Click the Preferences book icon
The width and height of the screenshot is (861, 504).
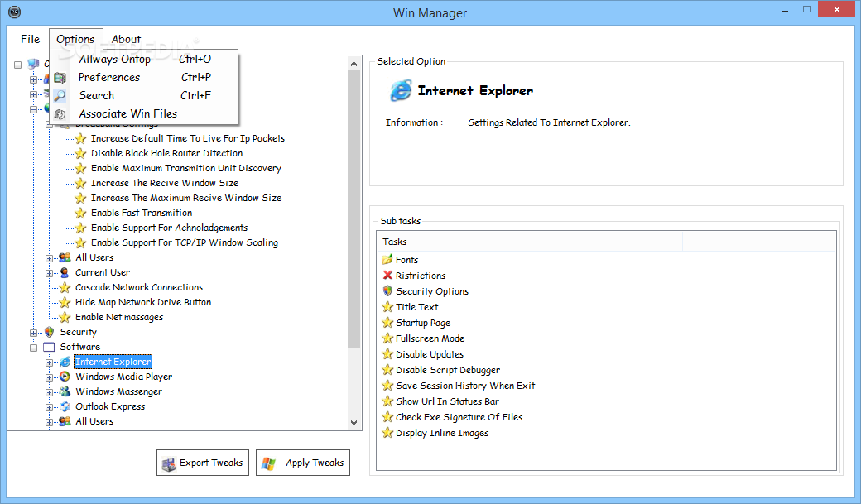tap(60, 78)
